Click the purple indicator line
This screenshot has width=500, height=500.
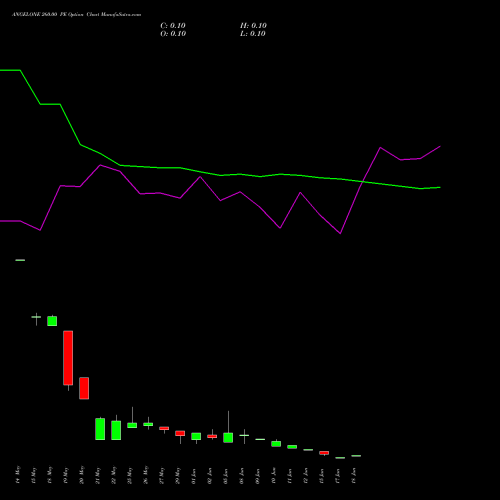tap(220, 200)
